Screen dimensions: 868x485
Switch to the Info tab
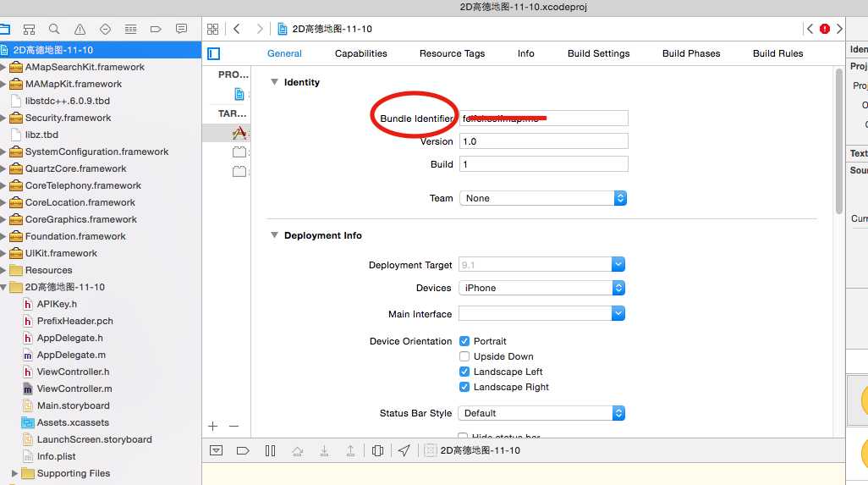[x=526, y=53]
